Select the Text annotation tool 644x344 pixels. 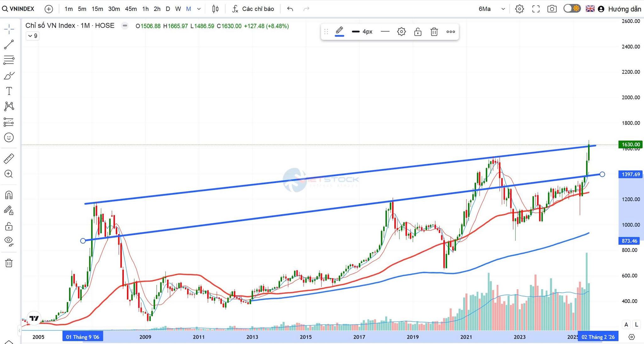click(x=9, y=91)
